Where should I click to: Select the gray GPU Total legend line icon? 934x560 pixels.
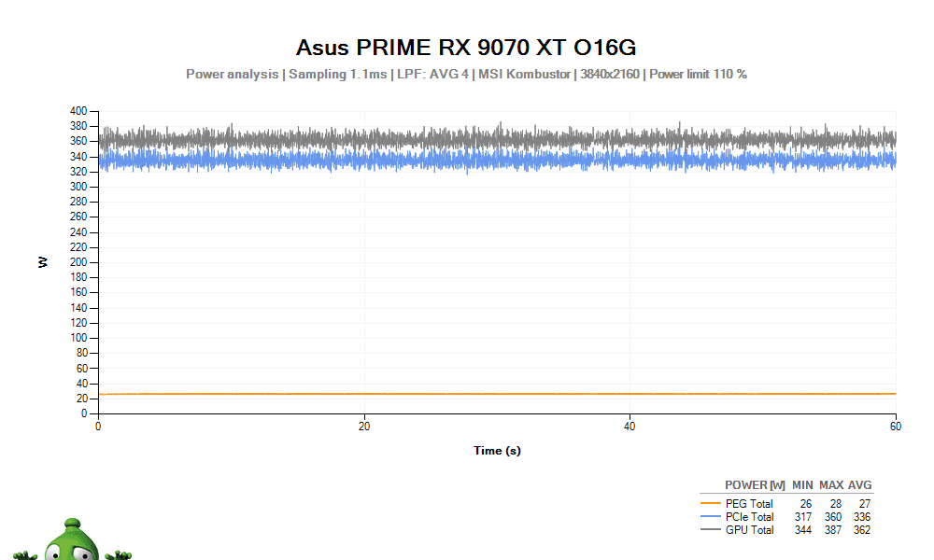pyautogui.click(x=712, y=529)
